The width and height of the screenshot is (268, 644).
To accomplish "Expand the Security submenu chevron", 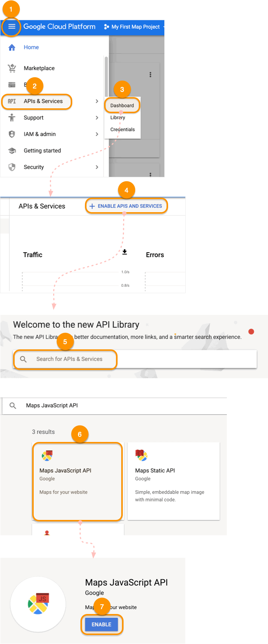I will pyautogui.click(x=97, y=167).
